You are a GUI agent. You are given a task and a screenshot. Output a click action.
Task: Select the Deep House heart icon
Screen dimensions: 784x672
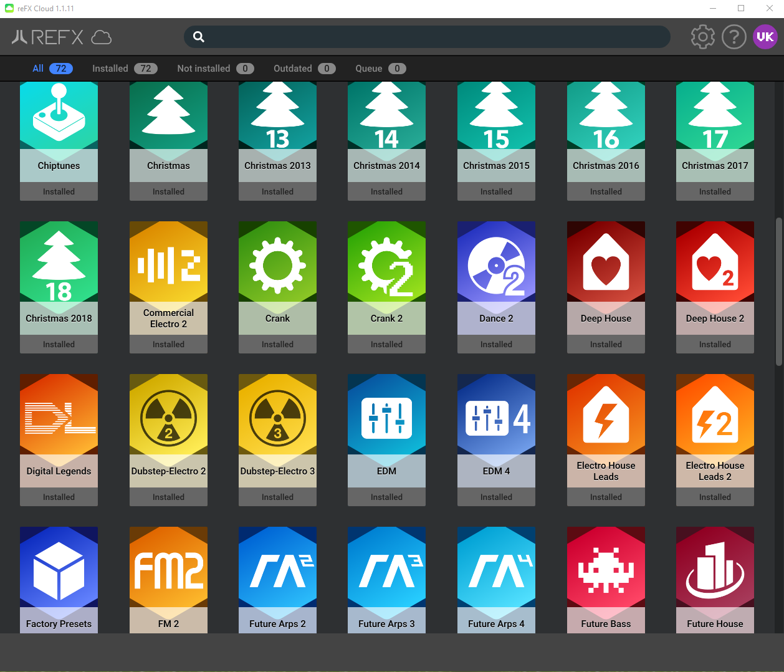point(606,262)
